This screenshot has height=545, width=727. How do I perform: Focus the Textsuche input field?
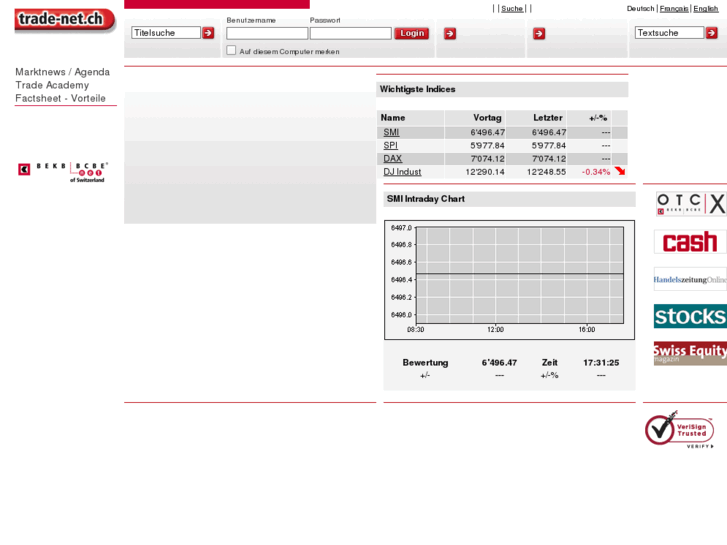click(x=670, y=32)
